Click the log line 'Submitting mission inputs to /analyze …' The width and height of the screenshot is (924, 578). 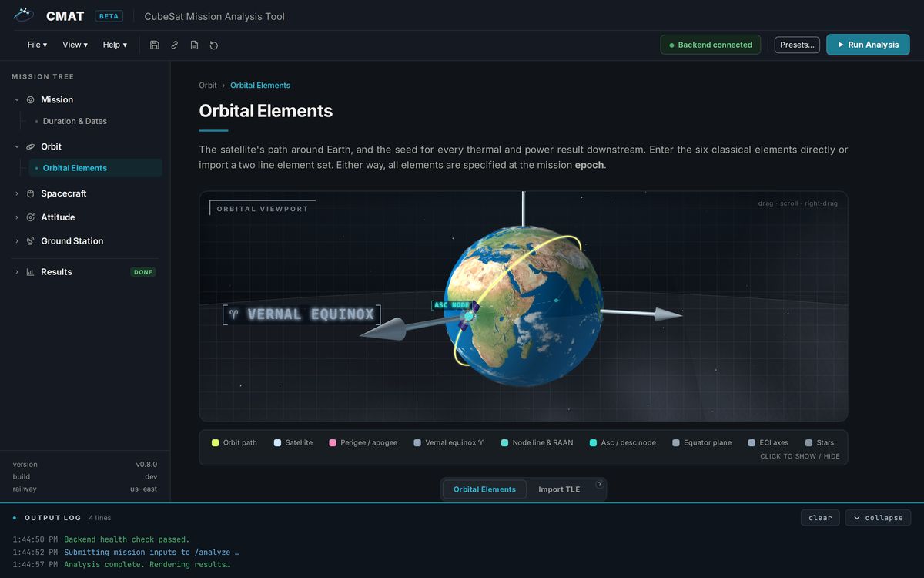pos(152,552)
